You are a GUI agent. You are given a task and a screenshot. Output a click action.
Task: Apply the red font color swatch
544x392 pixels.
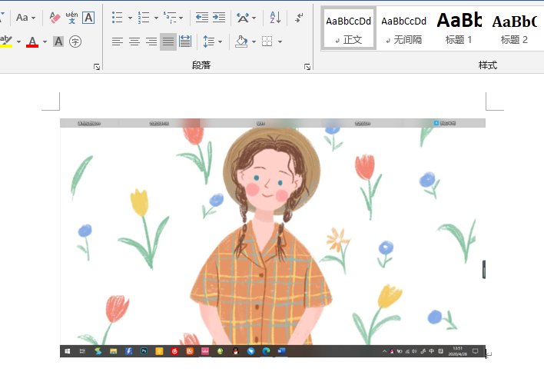[x=32, y=42]
